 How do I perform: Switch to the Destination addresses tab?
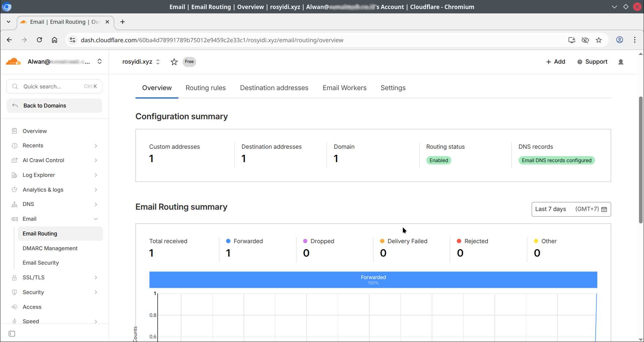[274, 88]
